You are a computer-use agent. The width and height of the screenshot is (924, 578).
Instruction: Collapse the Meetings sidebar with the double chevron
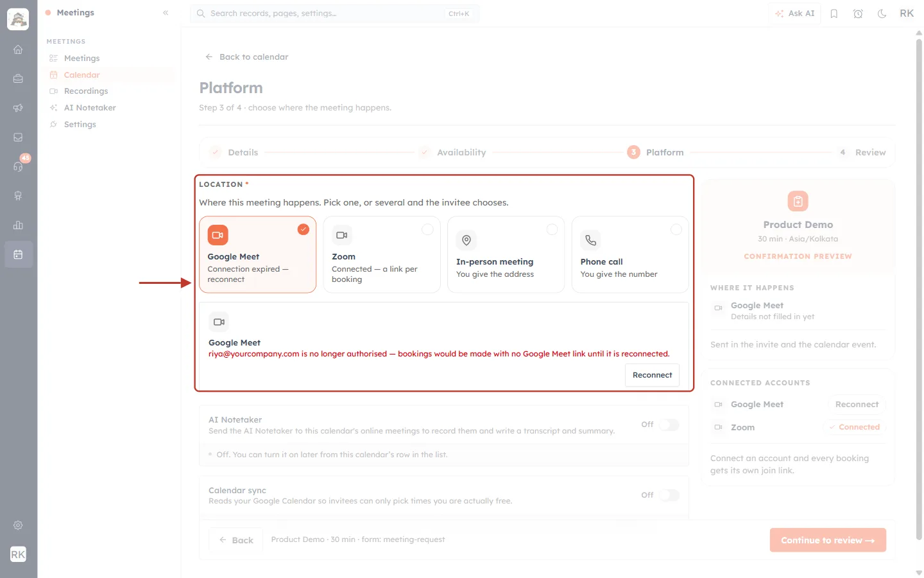pyautogui.click(x=166, y=13)
